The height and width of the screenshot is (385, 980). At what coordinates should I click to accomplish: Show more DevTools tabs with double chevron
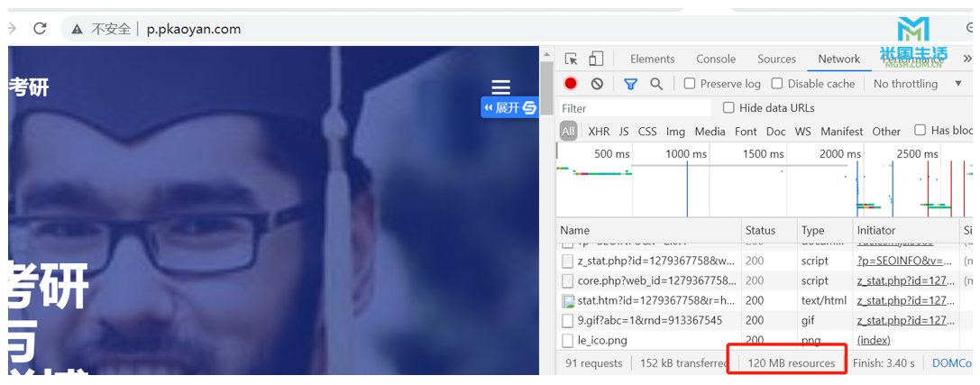click(969, 59)
